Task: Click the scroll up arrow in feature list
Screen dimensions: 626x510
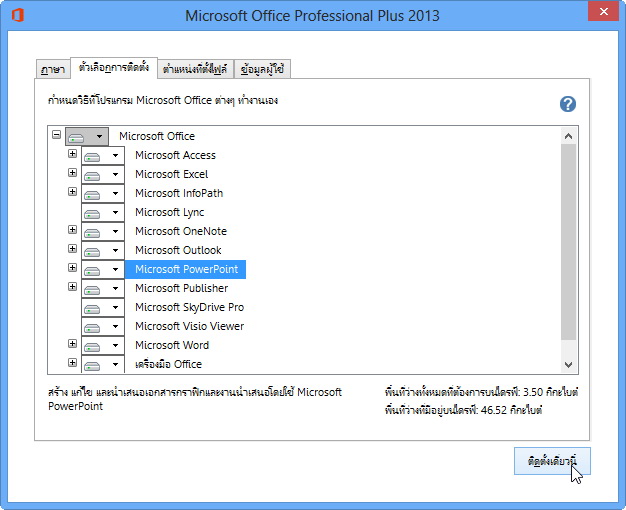Action: [x=569, y=137]
